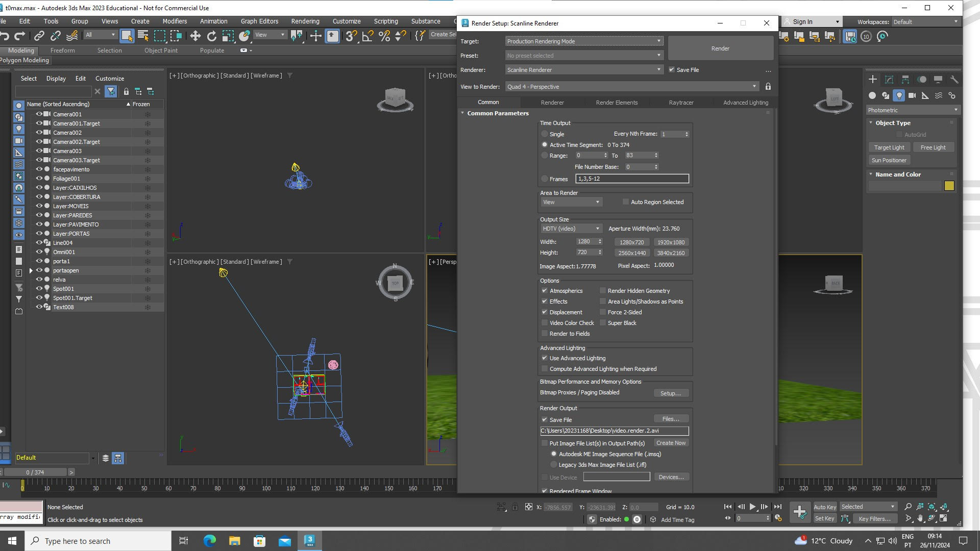The image size is (980, 551).
Task: Choose the 1920x1080 preset button
Action: pyautogui.click(x=671, y=242)
